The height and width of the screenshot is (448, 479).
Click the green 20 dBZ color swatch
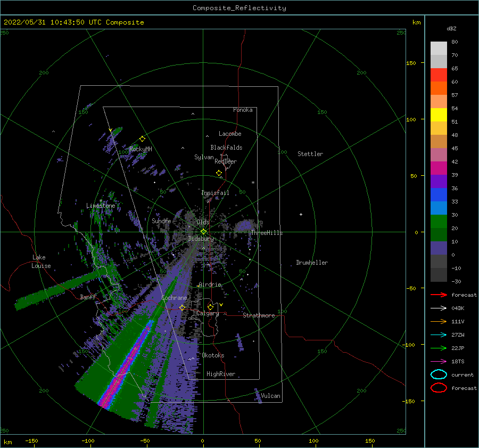point(439,221)
